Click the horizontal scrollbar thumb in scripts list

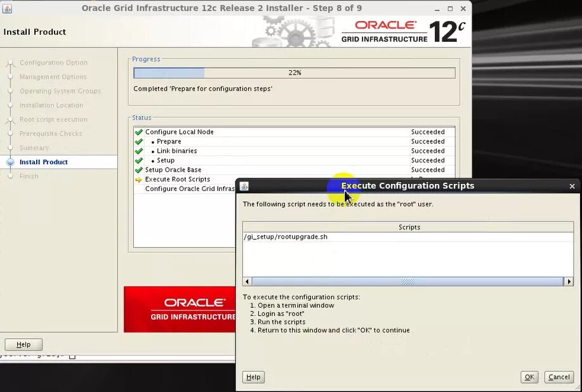pos(407,282)
